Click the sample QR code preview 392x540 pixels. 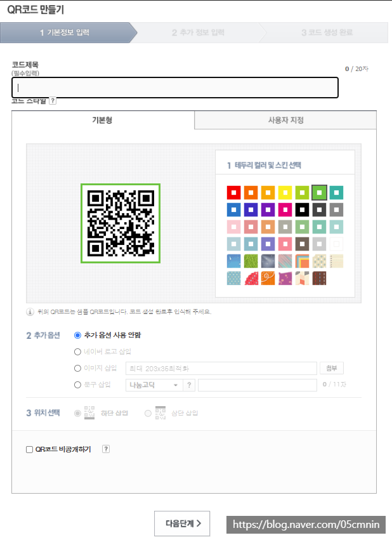click(121, 223)
